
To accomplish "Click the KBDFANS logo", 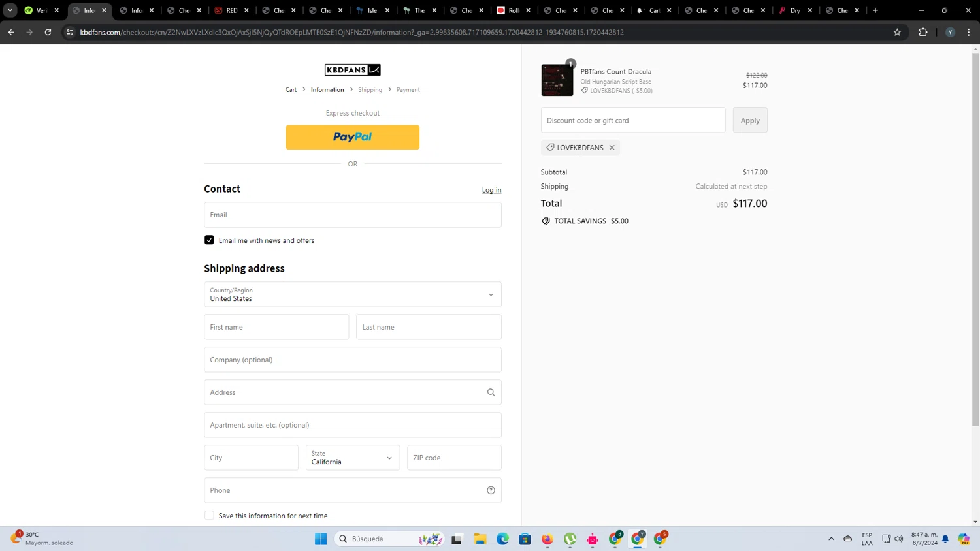I will 352,70.
